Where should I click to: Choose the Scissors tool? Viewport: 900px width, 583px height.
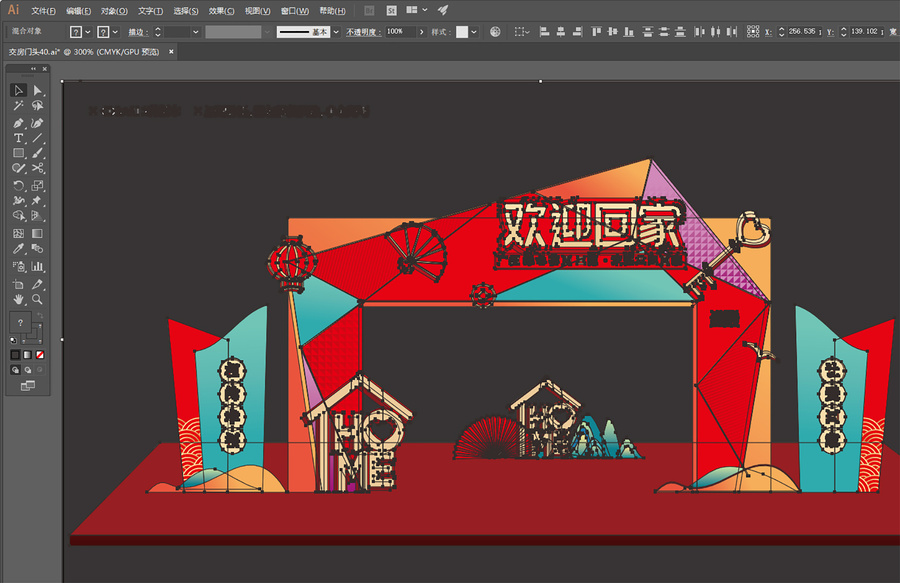click(x=37, y=168)
